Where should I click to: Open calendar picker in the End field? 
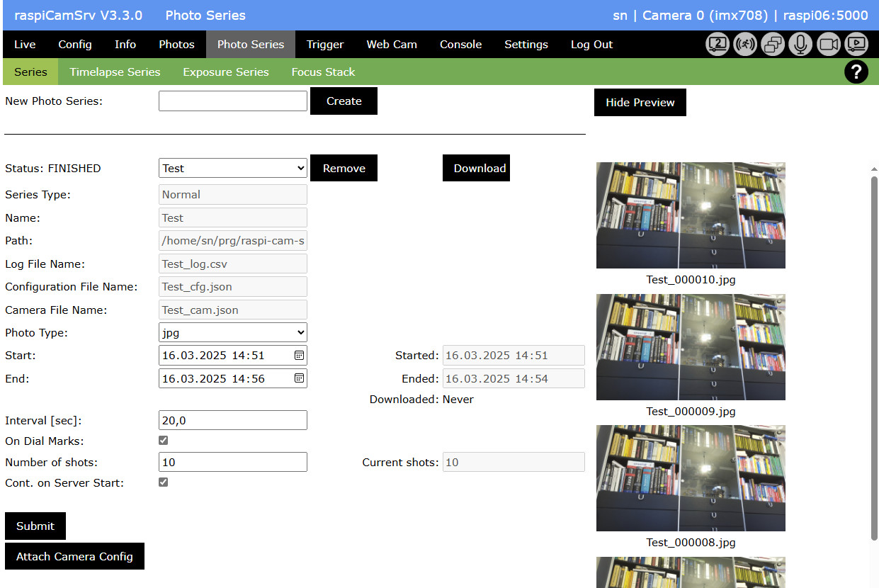pyautogui.click(x=299, y=378)
